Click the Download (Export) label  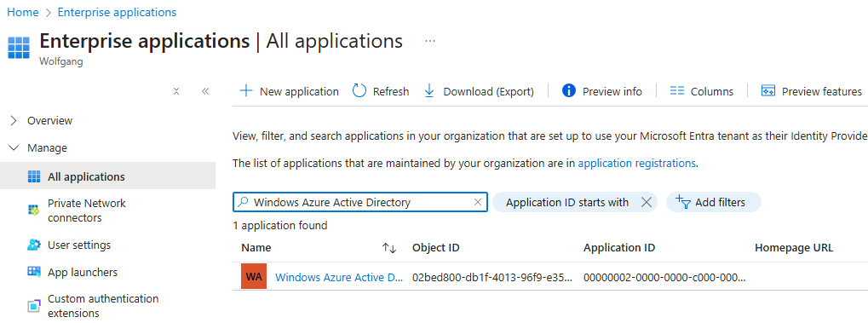coord(488,91)
